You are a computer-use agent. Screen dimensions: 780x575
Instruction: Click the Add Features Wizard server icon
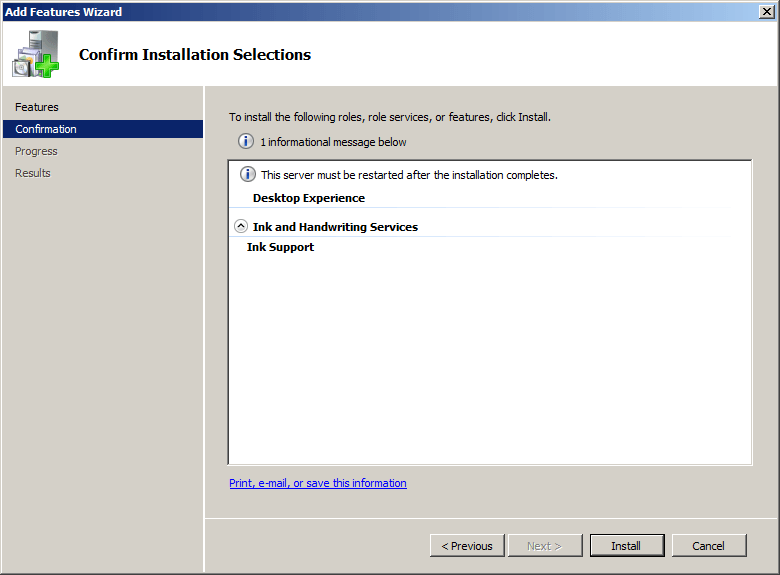pyautogui.click(x=36, y=54)
